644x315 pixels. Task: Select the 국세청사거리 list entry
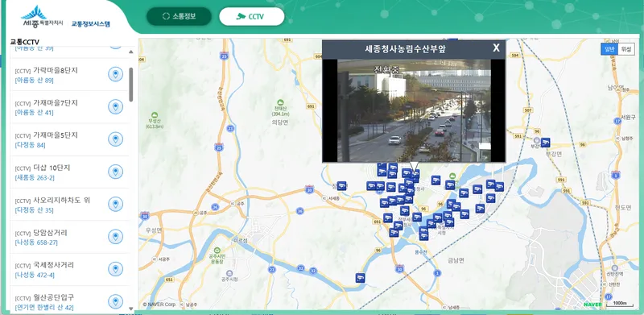pos(69,269)
